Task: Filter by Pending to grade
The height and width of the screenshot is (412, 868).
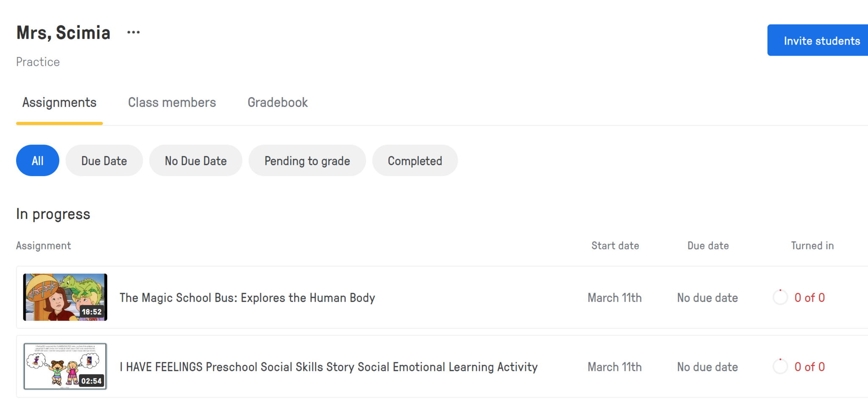Action: click(307, 161)
